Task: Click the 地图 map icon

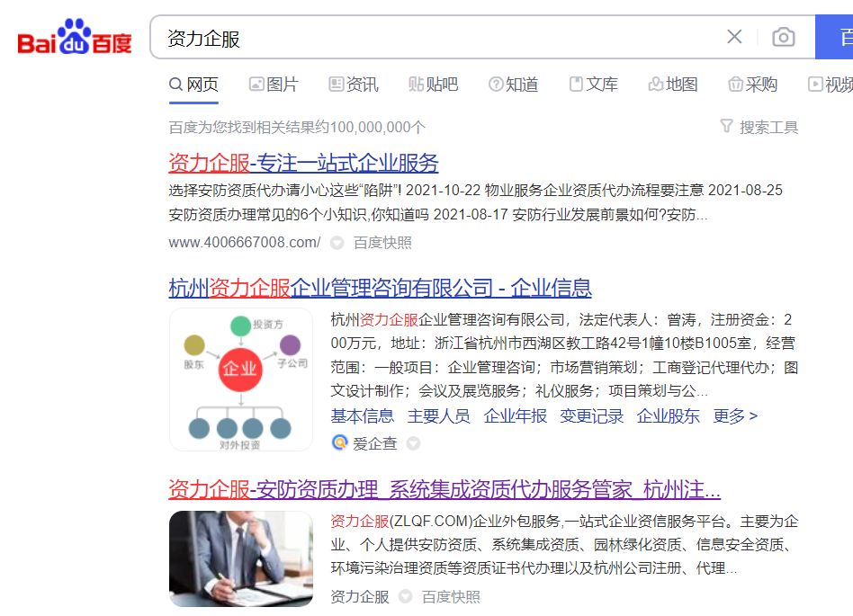Action: click(x=656, y=85)
